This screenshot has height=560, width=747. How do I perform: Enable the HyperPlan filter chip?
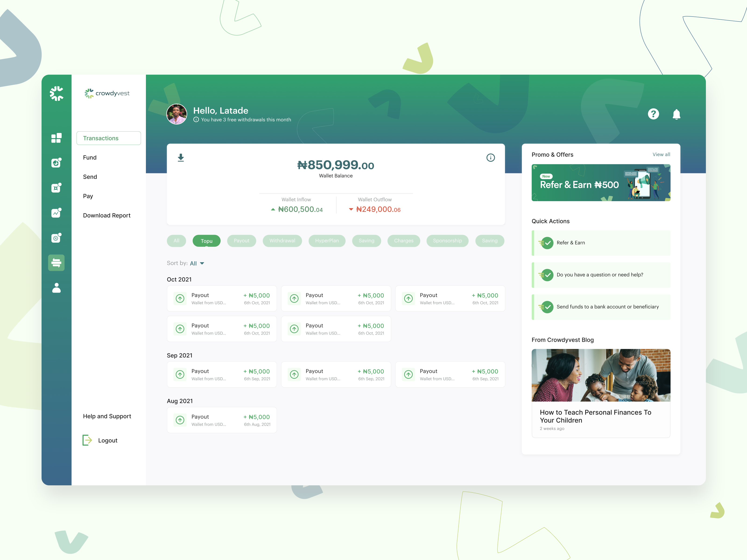click(327, 241)
